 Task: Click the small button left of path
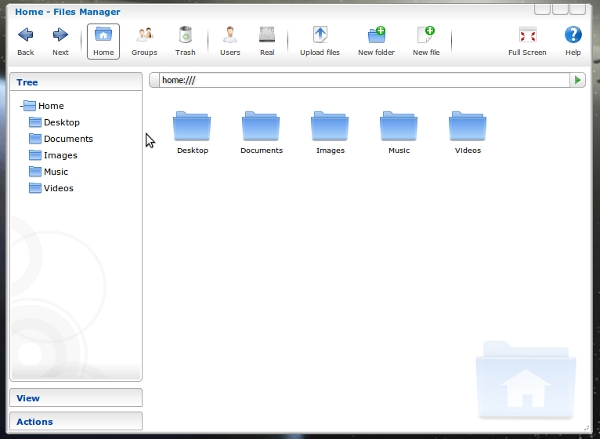tap(154, 80)
